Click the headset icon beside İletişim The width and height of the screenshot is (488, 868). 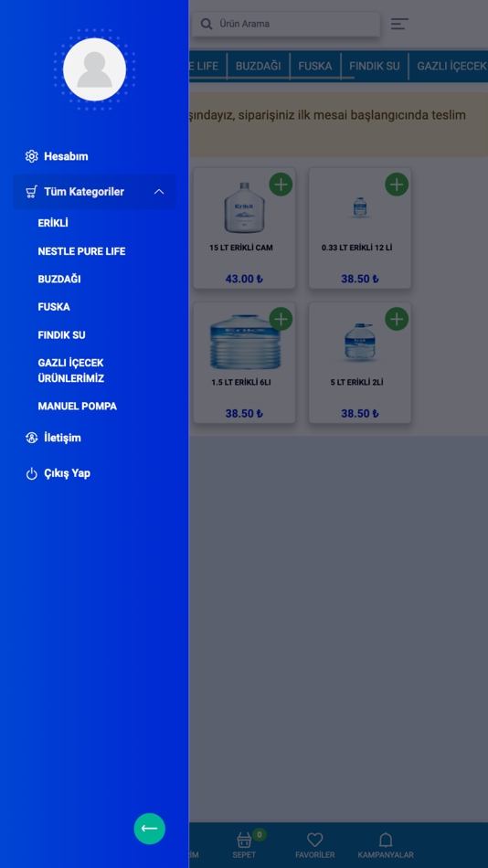[32, 438]
